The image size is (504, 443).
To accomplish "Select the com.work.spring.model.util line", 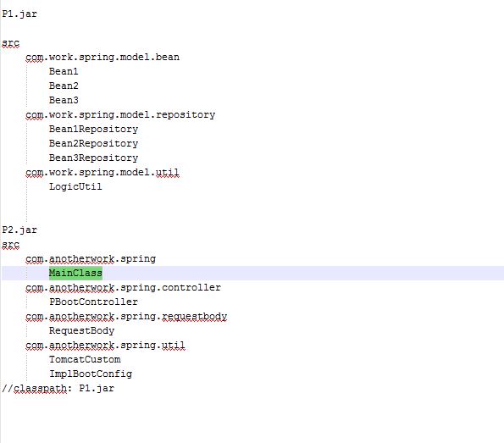I will coord(102,173).
